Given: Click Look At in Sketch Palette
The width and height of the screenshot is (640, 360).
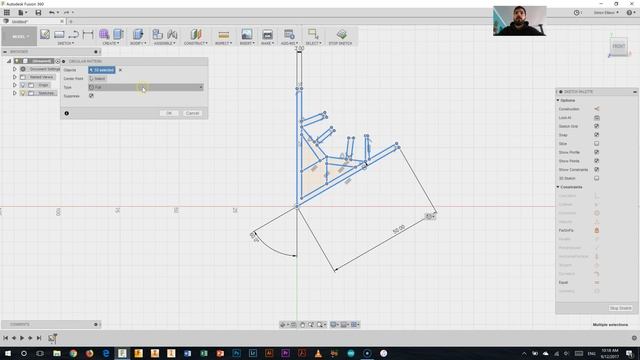Looking at the screenshot, I should tap(596, 118).
